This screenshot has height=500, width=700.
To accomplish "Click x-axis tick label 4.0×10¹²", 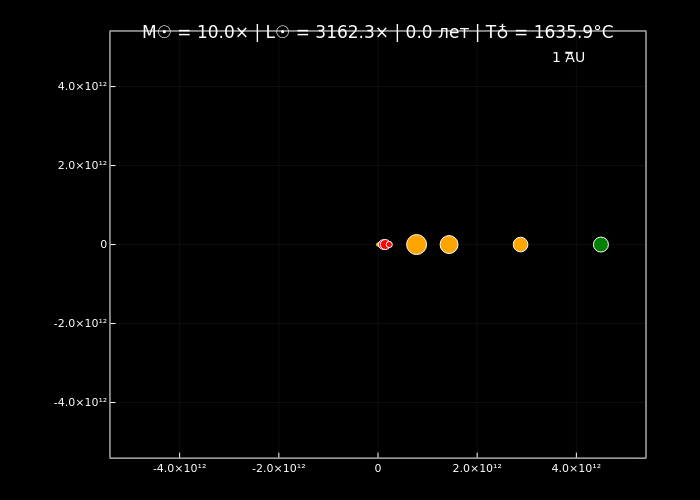I will 576,468.
